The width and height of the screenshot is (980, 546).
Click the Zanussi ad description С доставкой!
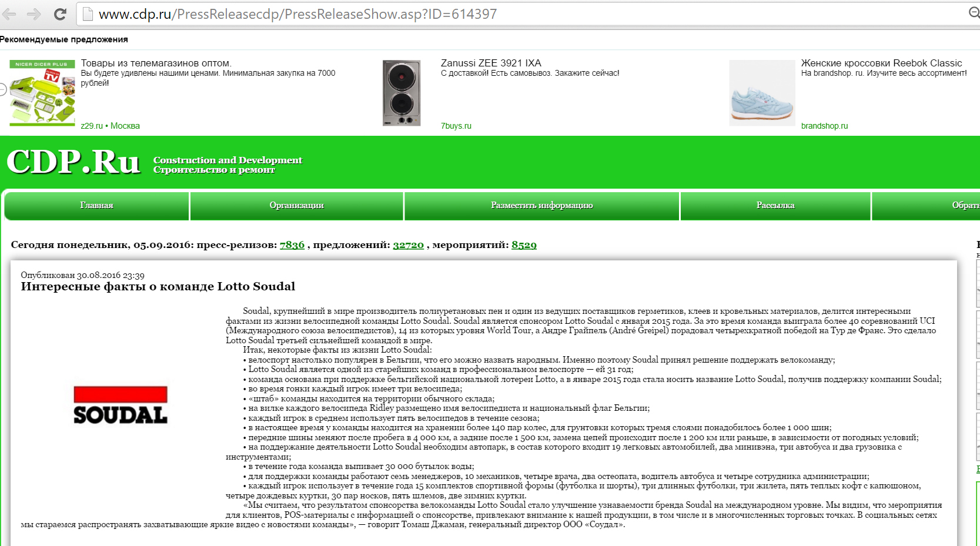[530, 73]
